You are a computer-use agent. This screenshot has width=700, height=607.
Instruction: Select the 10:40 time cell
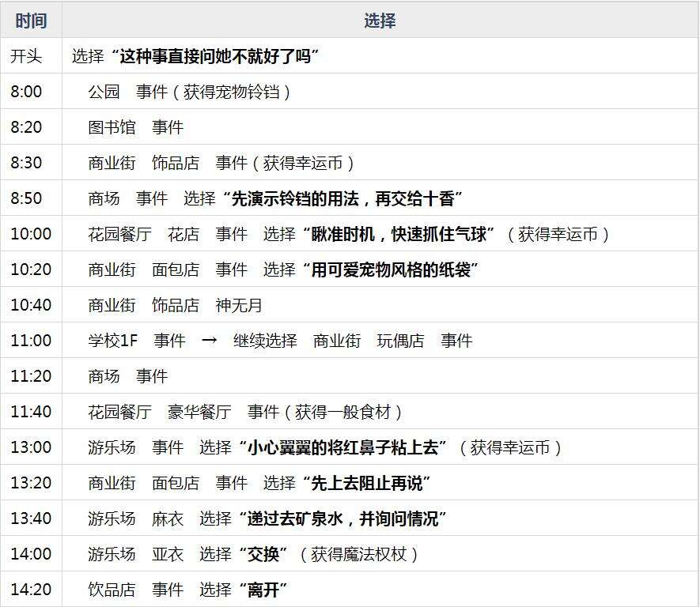coord(31,305)
